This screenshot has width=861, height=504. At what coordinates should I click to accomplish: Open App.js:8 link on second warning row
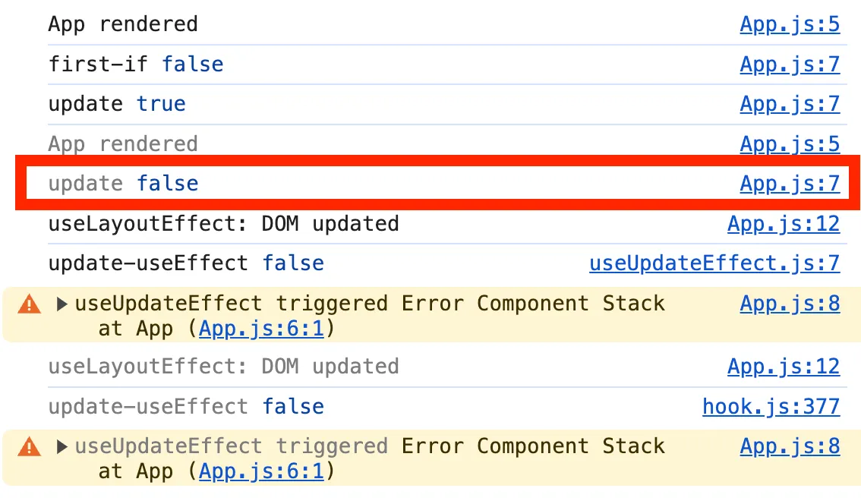pyautogui.click(x=790, y=446)
